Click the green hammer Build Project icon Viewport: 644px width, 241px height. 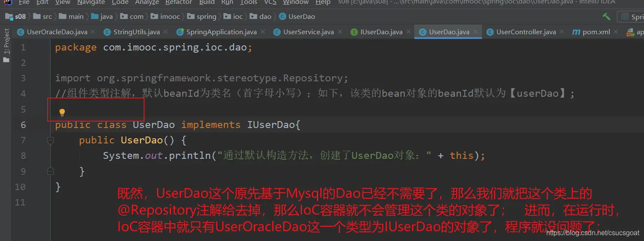coord(606,16)
